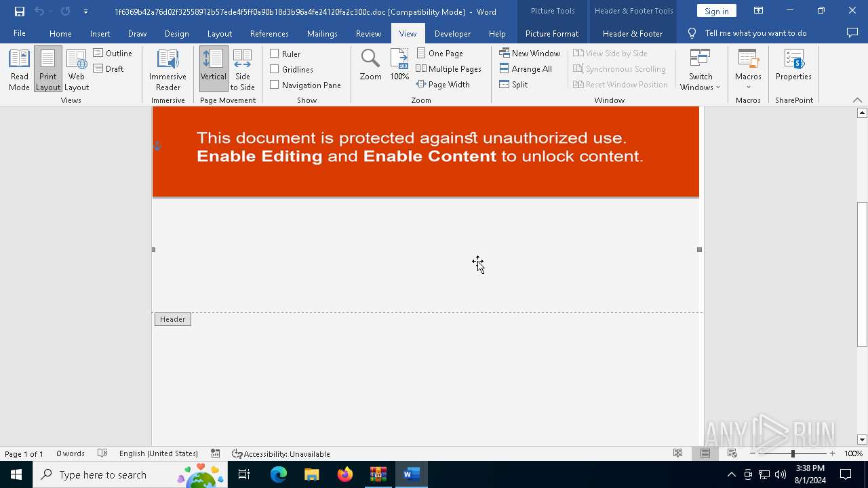868x488 pixels.
Task: Click the Save icon in quick access toolbar
Action: [20, 12]
